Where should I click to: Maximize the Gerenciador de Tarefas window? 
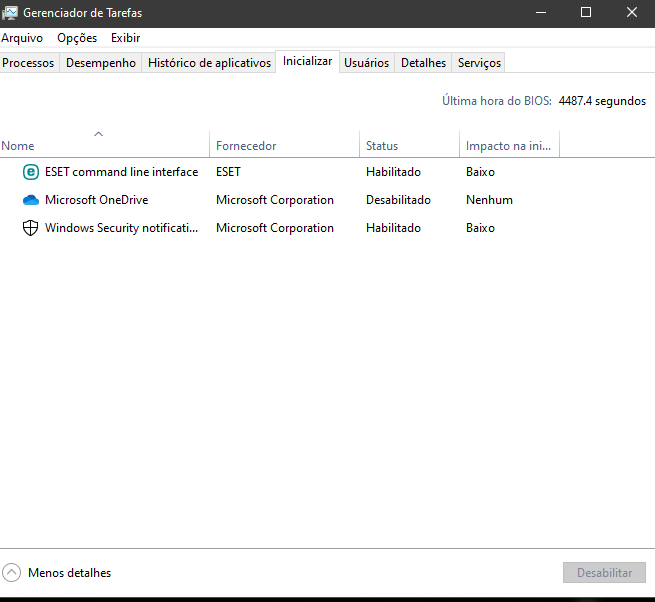coord(586,13)
